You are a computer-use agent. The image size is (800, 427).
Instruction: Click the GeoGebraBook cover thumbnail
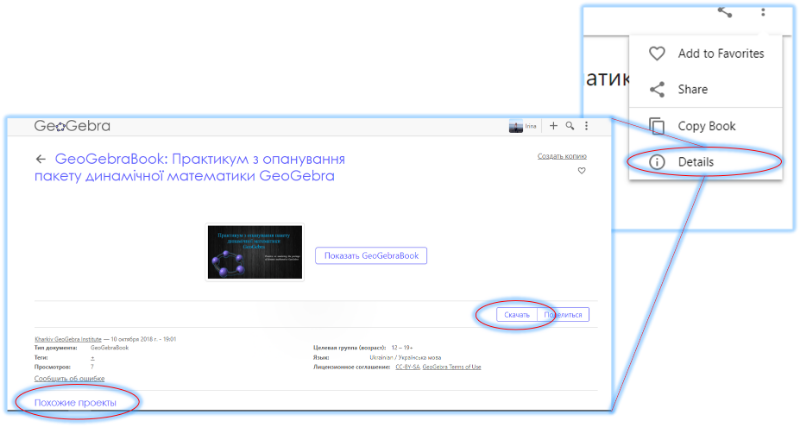coord(255,252)
